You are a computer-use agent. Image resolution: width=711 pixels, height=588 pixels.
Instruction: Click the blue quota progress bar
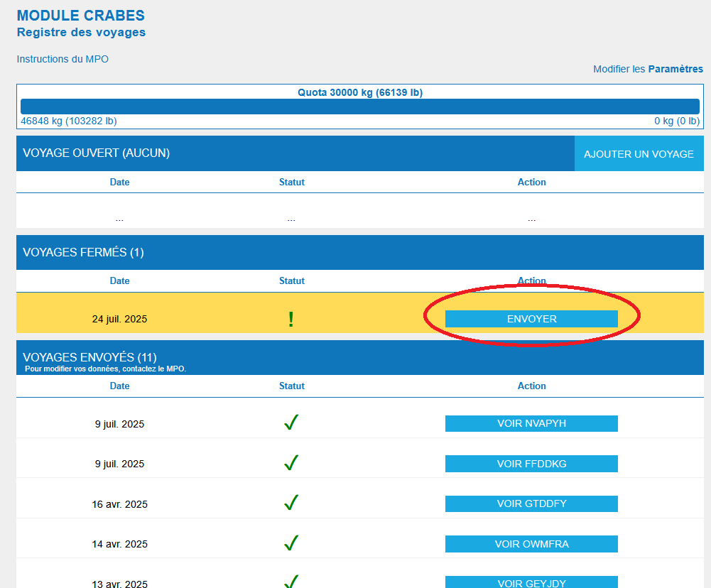click(x=359, y=107)
